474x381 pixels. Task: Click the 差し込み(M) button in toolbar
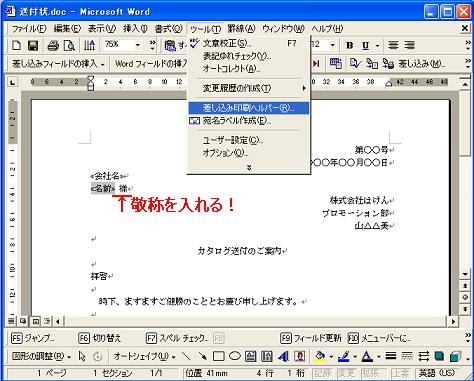413,64
